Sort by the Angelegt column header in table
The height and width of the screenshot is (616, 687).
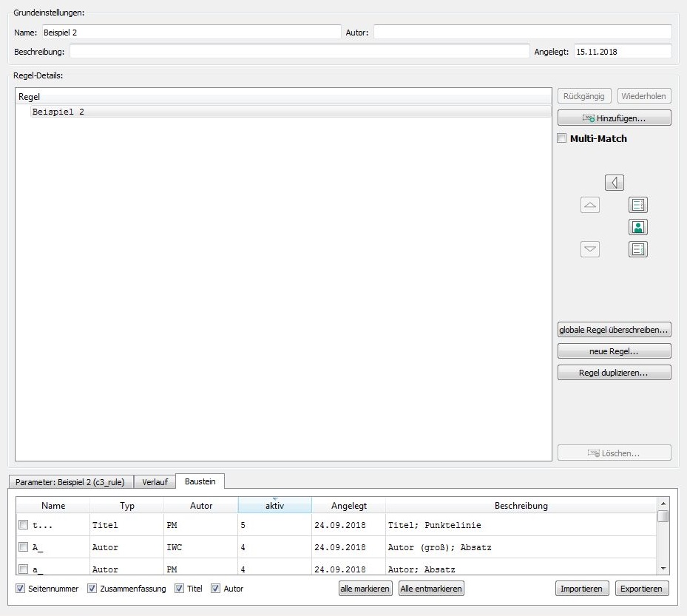pyautogui.click(x=349, y=505)
